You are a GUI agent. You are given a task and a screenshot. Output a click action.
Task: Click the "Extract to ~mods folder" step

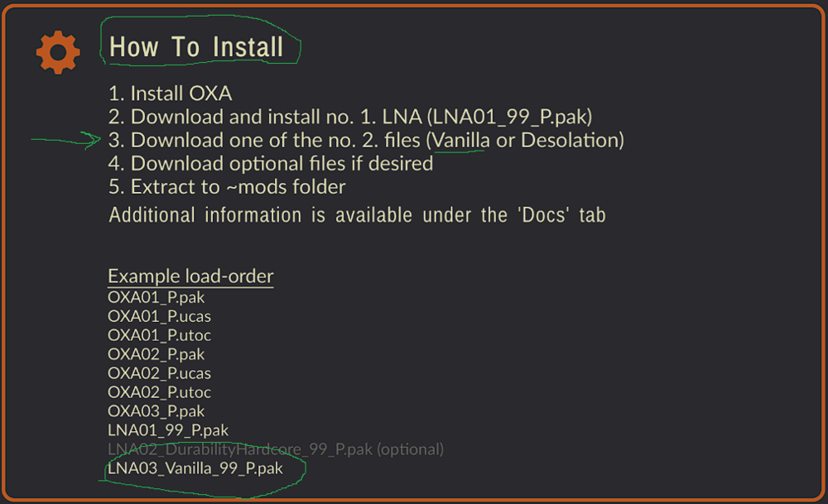pos(227,187)
